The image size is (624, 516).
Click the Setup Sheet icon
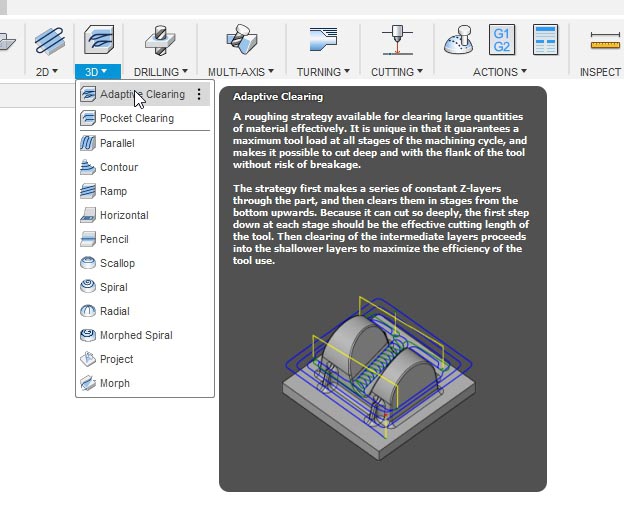[x=545, y=39]
